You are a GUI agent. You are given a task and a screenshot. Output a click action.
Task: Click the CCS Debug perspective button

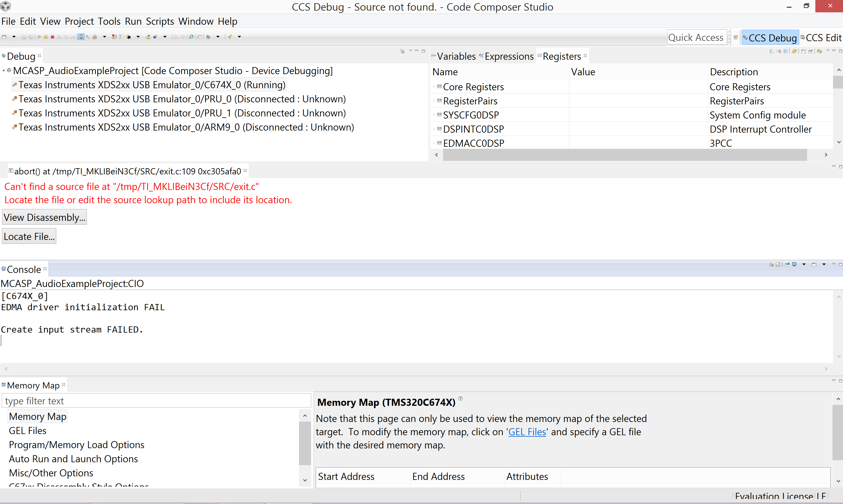tap(770, 38)
